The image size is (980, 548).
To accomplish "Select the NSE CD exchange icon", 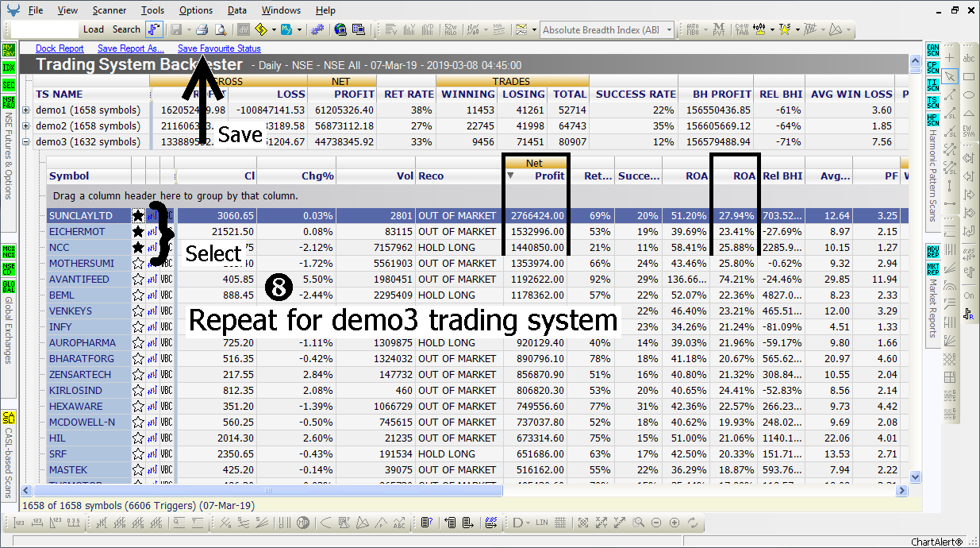I will tap(9, 269).
